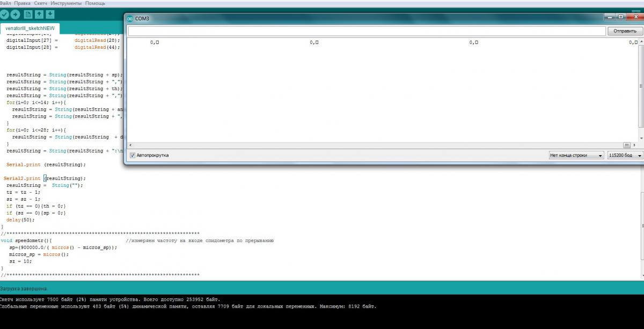Maximize the COM3 serial monitor window

620,17
